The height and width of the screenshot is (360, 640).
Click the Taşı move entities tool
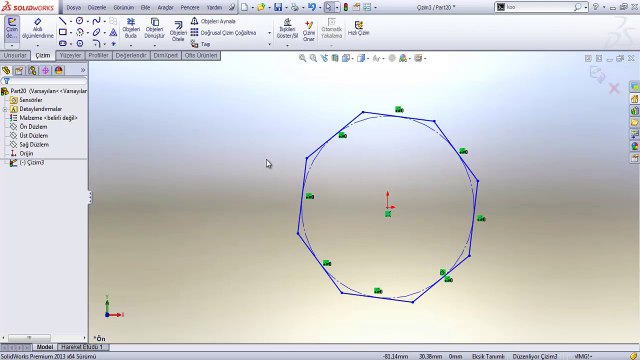(200, 44)
